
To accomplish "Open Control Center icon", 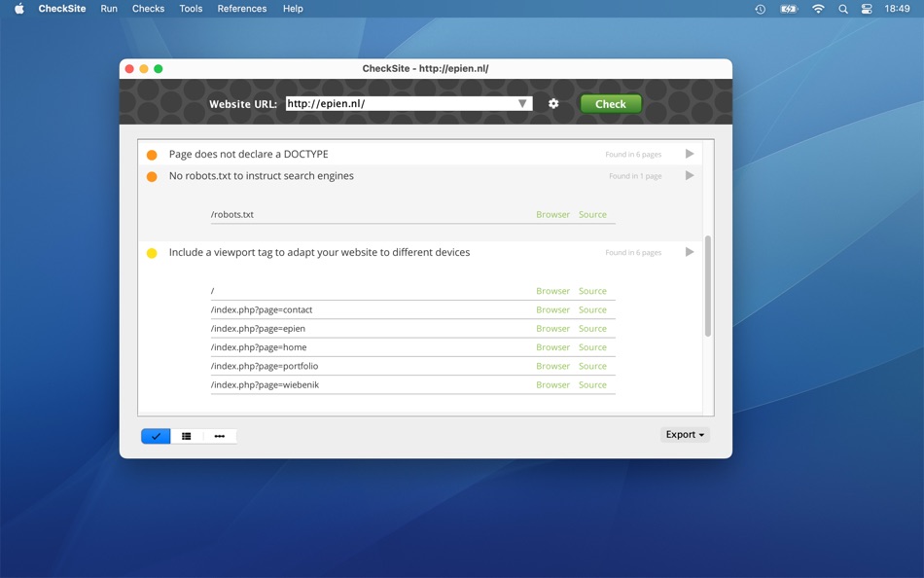I will click(867, 9).
